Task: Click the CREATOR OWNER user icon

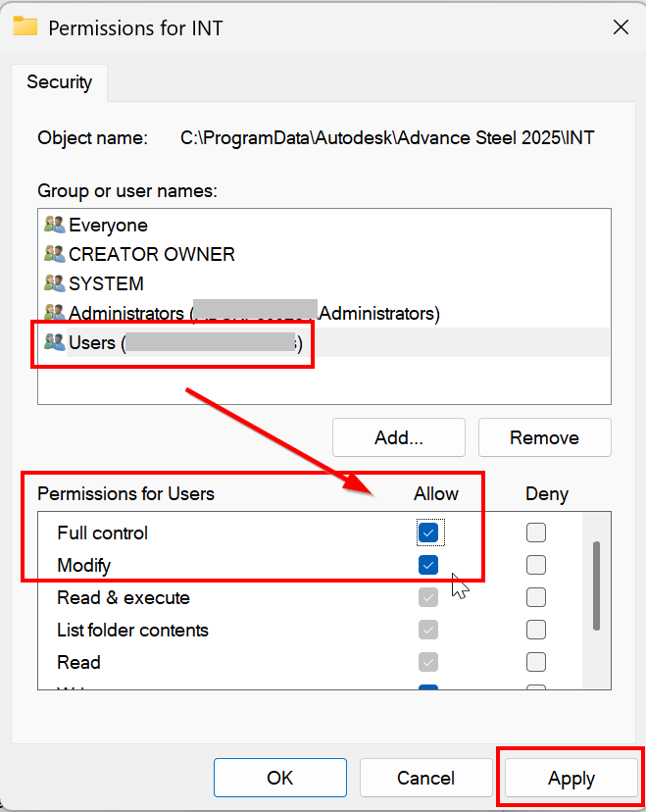Action: tap(54, 255)
